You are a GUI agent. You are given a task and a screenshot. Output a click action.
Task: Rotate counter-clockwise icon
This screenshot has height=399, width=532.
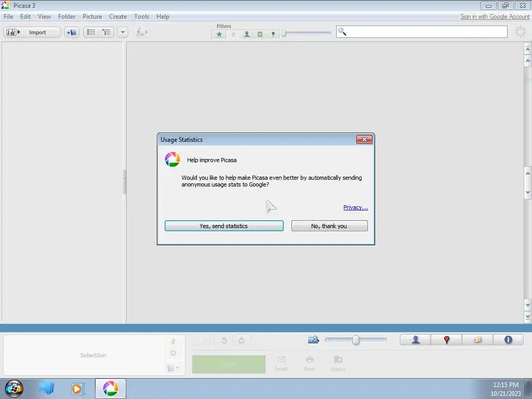coord(224,340)
